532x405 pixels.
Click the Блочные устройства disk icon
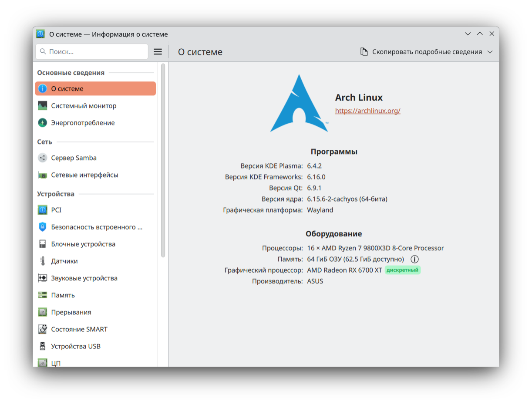point(42,244)
